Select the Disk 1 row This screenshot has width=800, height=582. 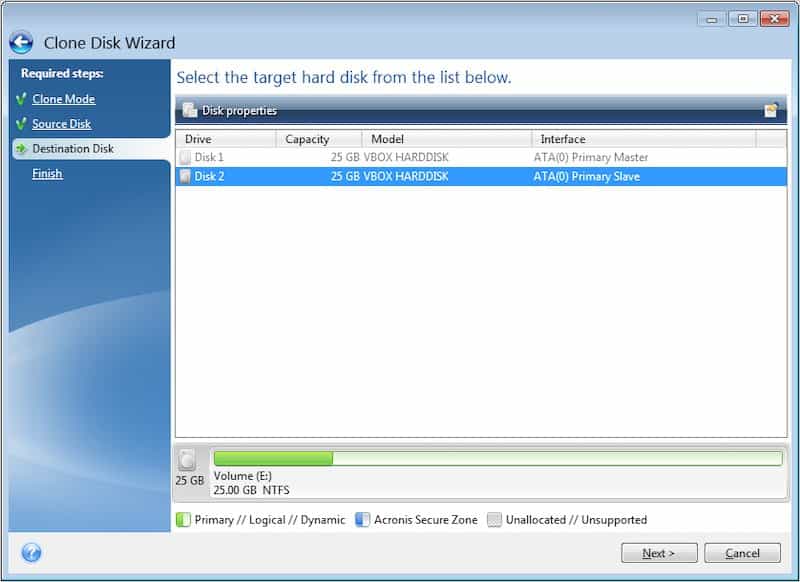tap(481, 157)
